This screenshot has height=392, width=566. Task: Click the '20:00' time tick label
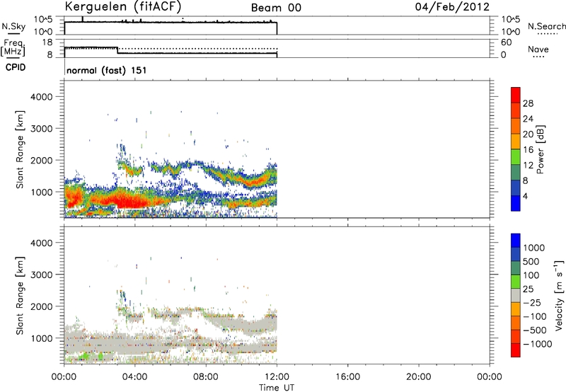(x=418, y=377)
